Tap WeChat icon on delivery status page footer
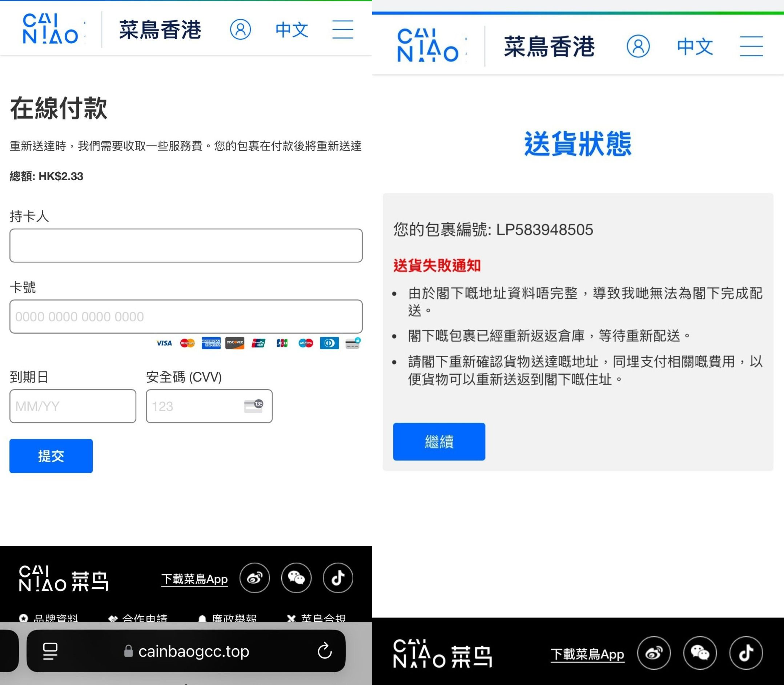Viewport: 784px width, 685px height. click(x=700, y=653)
